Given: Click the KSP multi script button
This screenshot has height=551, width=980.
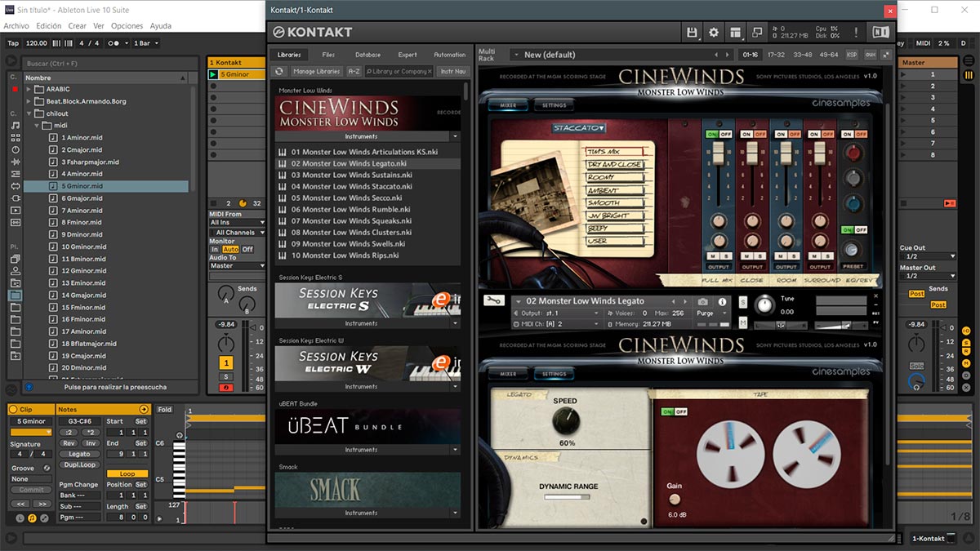Looking at the screenshot, I should click(x=852, y=55).
